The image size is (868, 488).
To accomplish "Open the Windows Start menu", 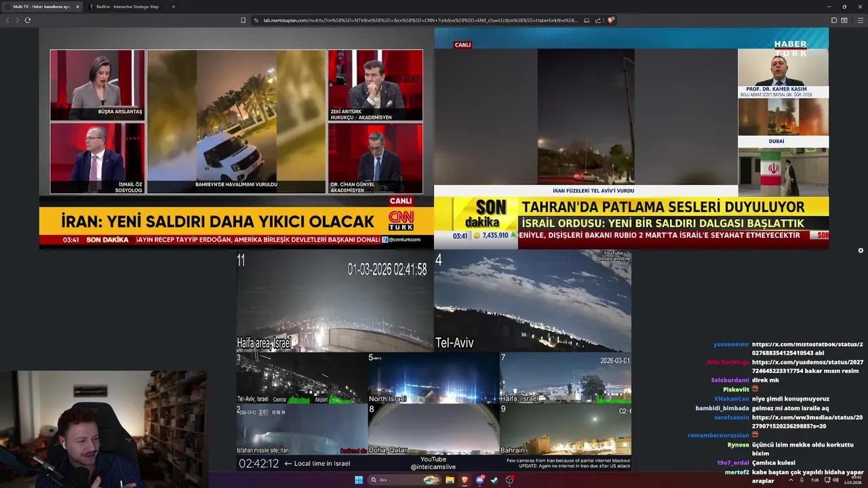I will point(359,480).
